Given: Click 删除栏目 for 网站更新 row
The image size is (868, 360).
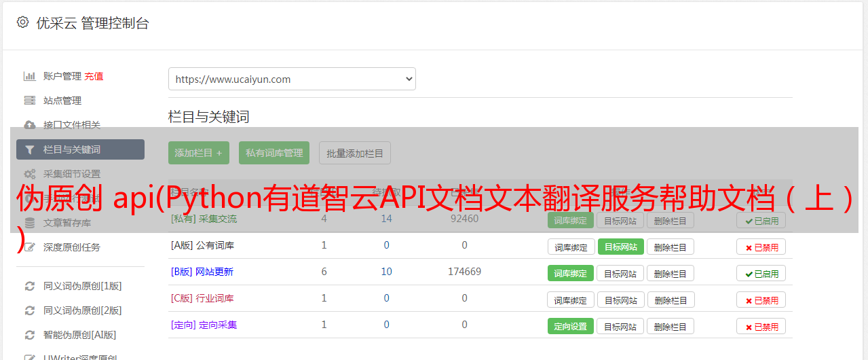Looking at the screenshot, I should pyautogui.click(x=671, y=274).
